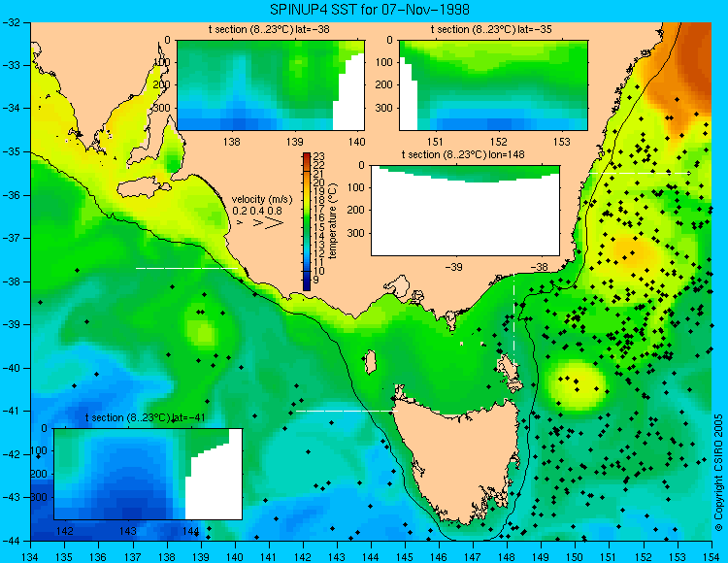Viewport: 728px width, 563px height.
Task: Click the rotated 'temperature (°C)' legend label
Action: 332,221
